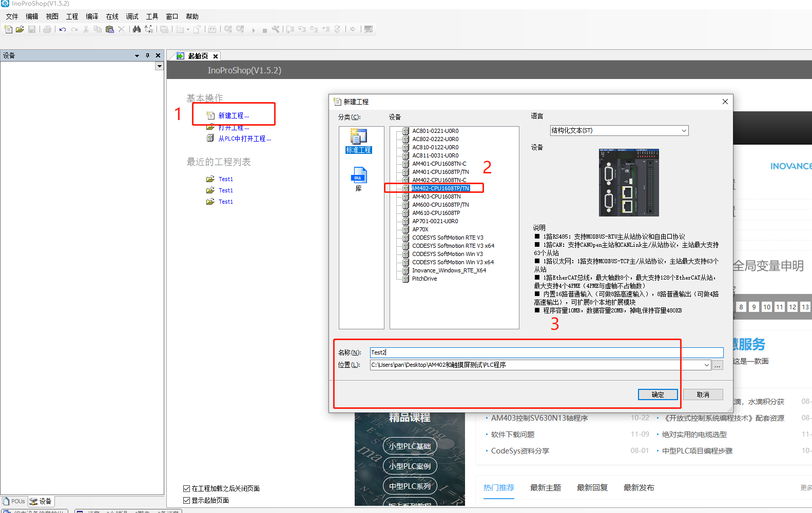Click the Paste clipboard toolbar icon
Viewport: 812px width, 513px height.
[x=109, y=29]
